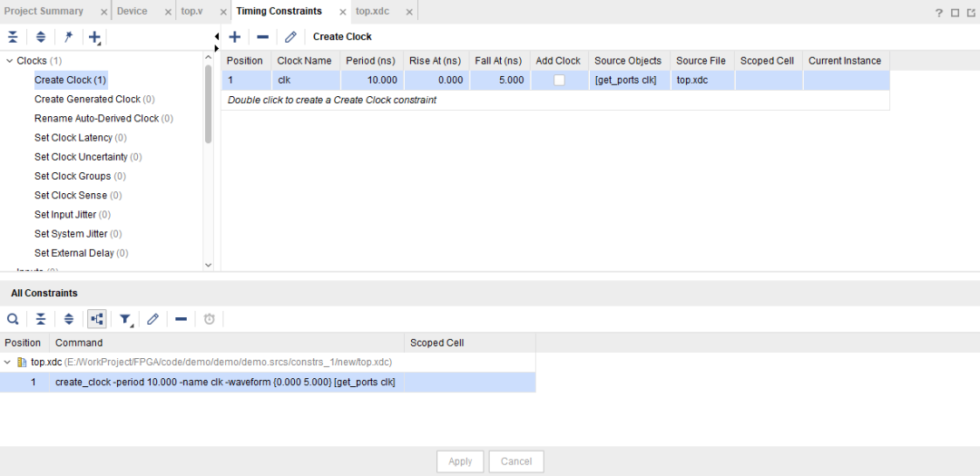Image resolution: width=980 pixels, height=476 pixels.
Task: Click 'Double click to create a Create Clock constraint' row
Action: (555, 100)
